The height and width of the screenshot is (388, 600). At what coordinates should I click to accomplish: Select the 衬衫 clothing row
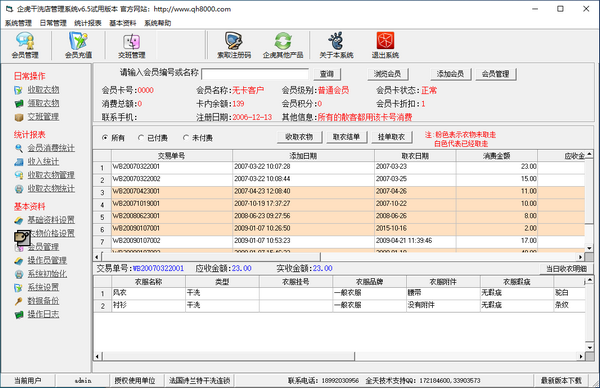(x=339, y=305)
